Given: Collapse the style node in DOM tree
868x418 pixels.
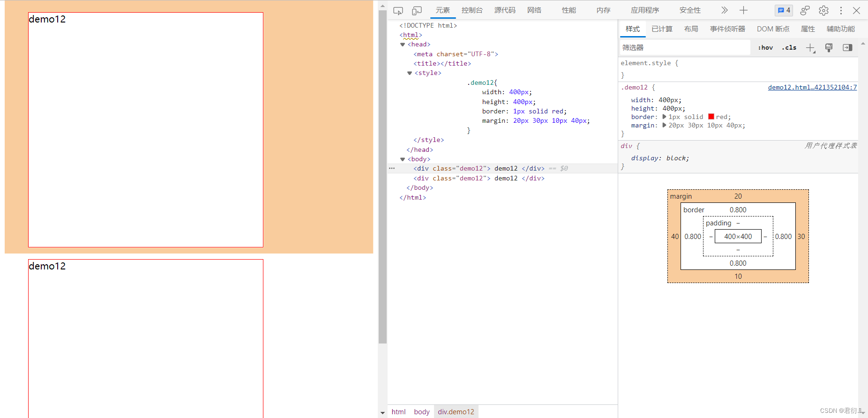Looking at the screenshot, I should (410, 73).
